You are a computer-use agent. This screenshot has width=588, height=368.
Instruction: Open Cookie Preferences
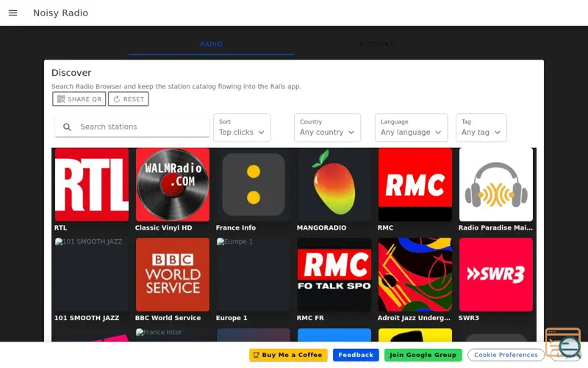point(506,355)
